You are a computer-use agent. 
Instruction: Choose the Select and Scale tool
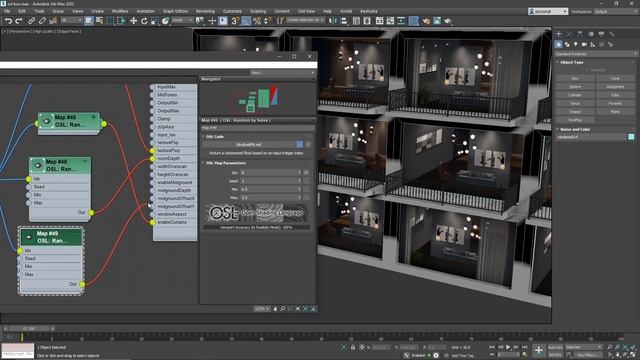click(x=155, y=21)
